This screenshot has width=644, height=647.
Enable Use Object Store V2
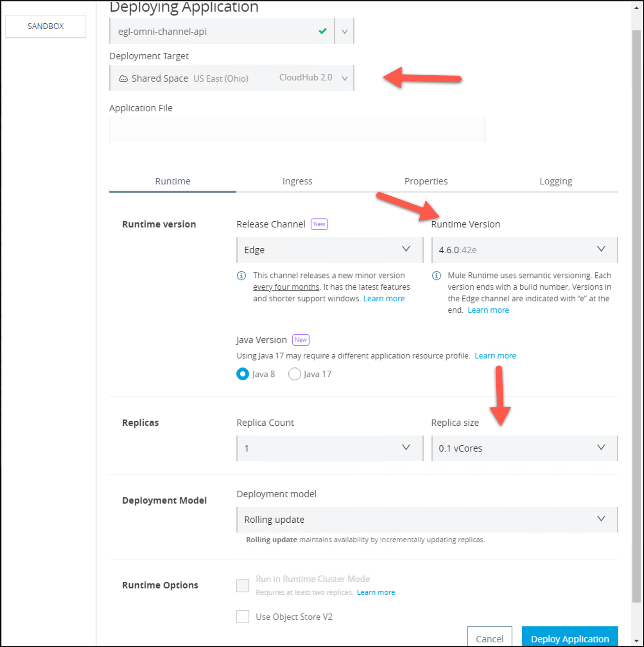[242, 616]
